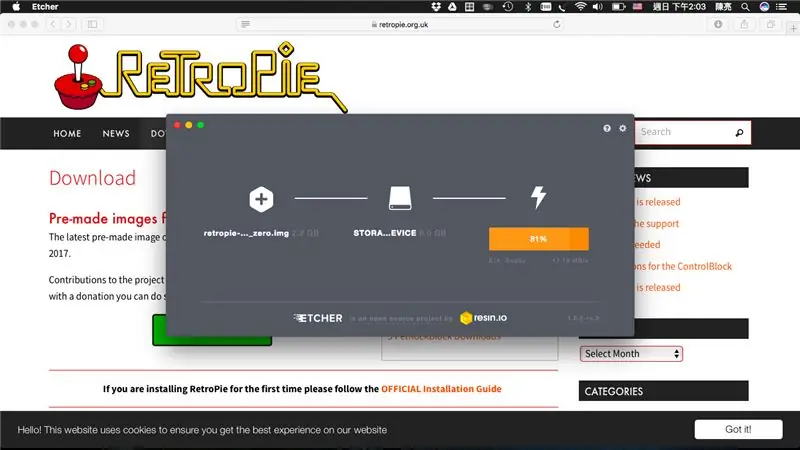
Task: Open Notification Center
Action: [x=781, y=7]
